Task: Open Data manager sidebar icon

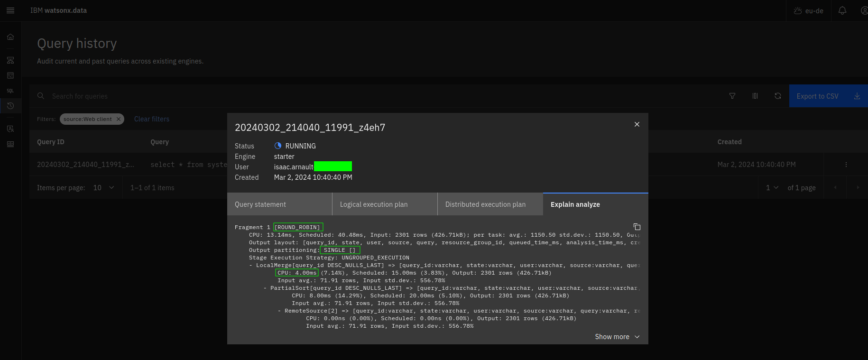Action: click(x=10, y=75)
